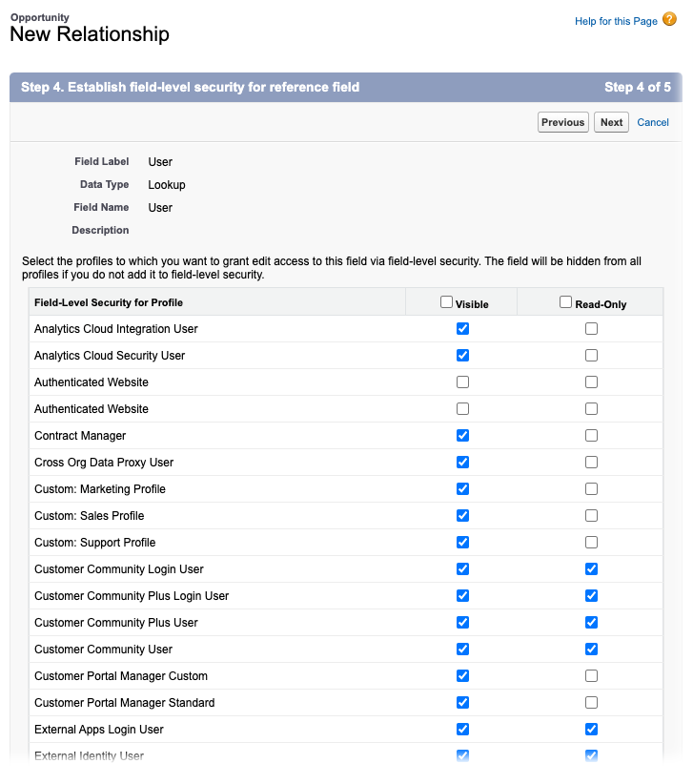Open the help question mark icon
This screenshot has width=693, height=784.
669,19
